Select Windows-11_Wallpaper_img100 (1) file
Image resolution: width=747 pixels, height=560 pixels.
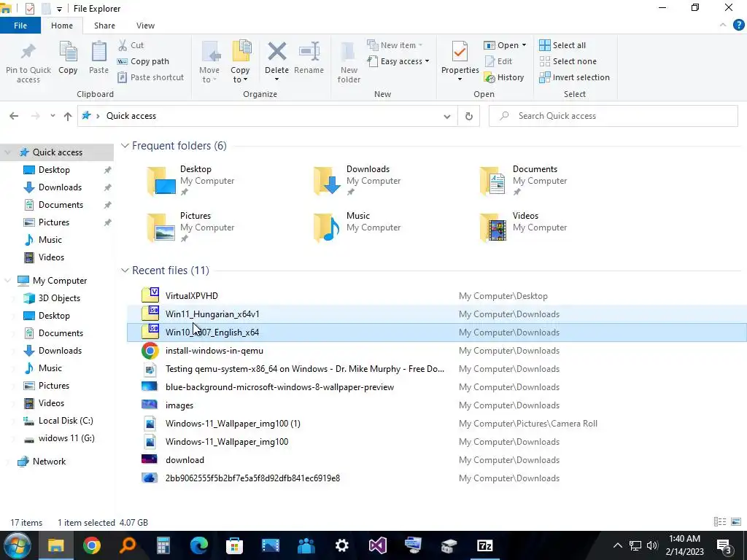(x=233, y=424)
